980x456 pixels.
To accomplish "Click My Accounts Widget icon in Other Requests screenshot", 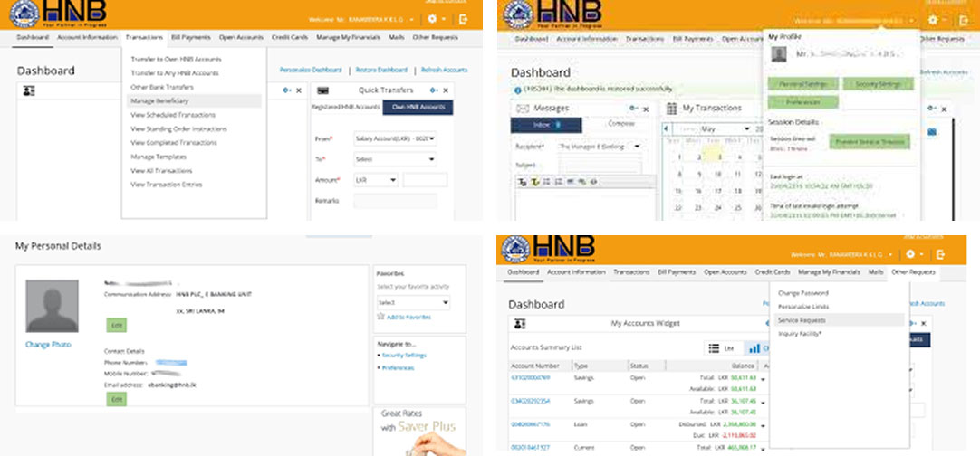I will (519, 324).
